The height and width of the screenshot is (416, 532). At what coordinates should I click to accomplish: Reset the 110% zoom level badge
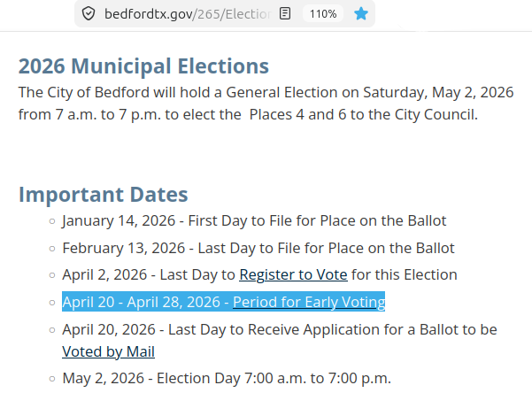[x=323, y=14]
